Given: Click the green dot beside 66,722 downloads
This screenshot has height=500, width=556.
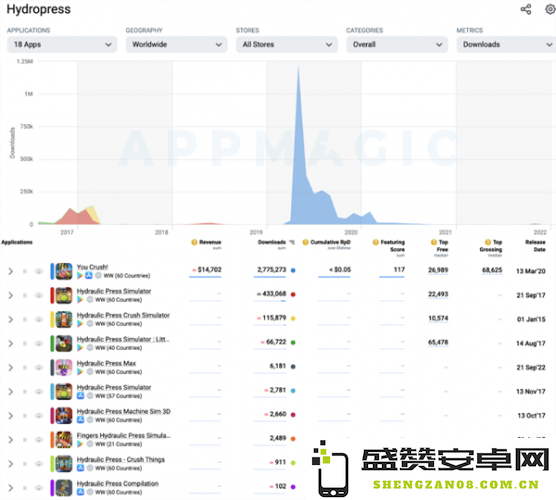Looking at the screenshot, I should 293,343.
